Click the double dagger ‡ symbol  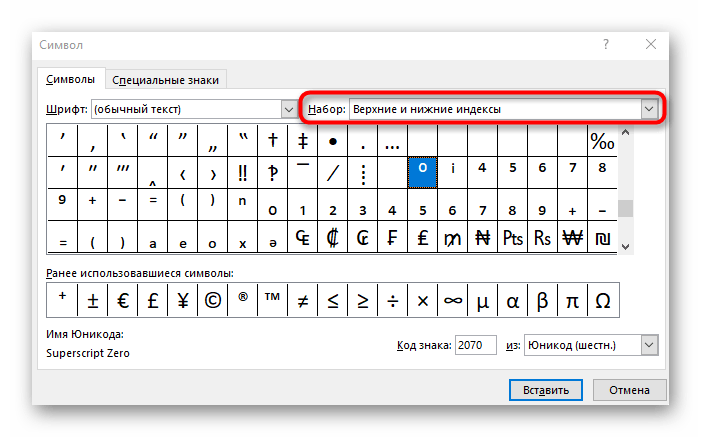tap(302, 141)
